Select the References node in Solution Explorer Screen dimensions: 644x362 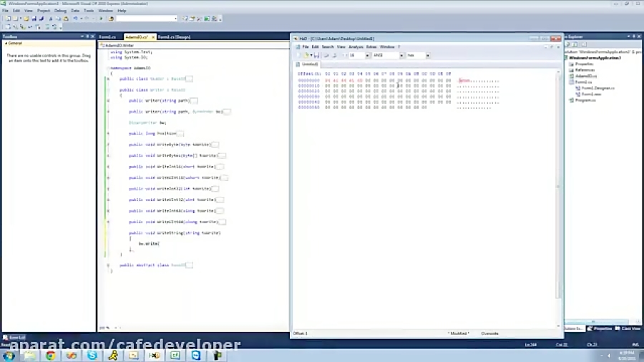tap(585, 70)
